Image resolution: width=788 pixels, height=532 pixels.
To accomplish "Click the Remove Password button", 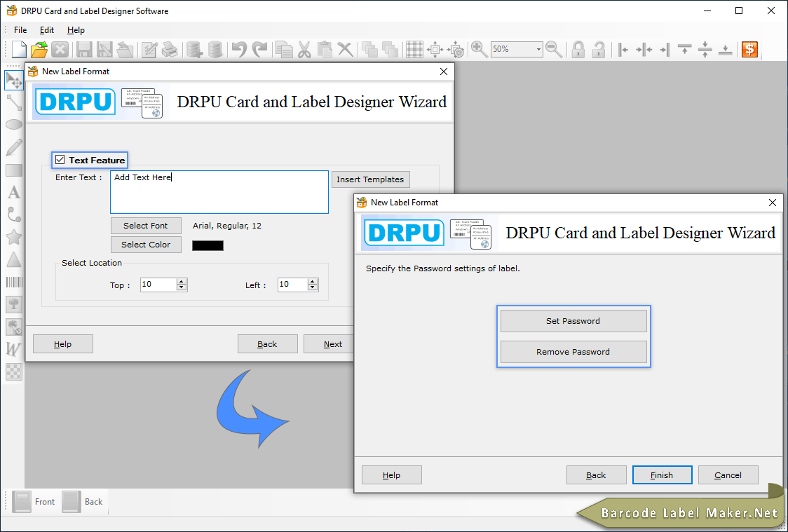I will [x=573, y=352].
